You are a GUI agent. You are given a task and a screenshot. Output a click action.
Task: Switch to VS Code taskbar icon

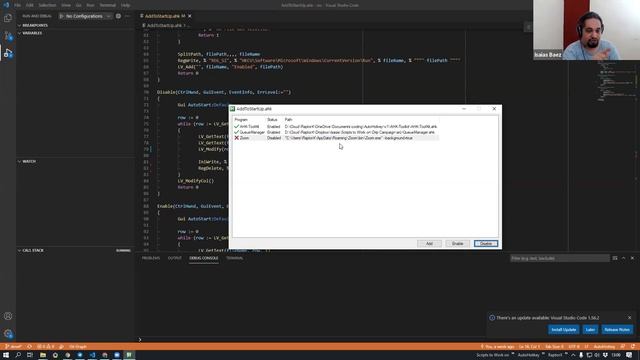click(92, 355)
